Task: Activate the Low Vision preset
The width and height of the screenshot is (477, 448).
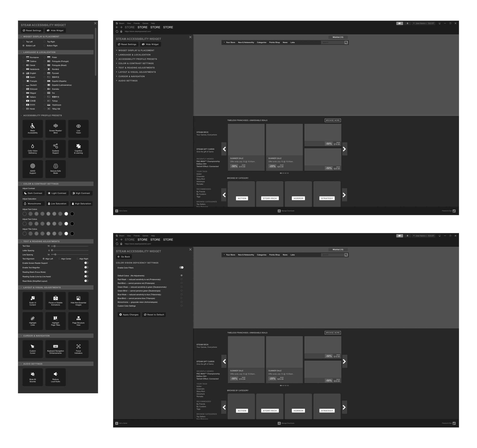Action: click(x=78, y=129)
